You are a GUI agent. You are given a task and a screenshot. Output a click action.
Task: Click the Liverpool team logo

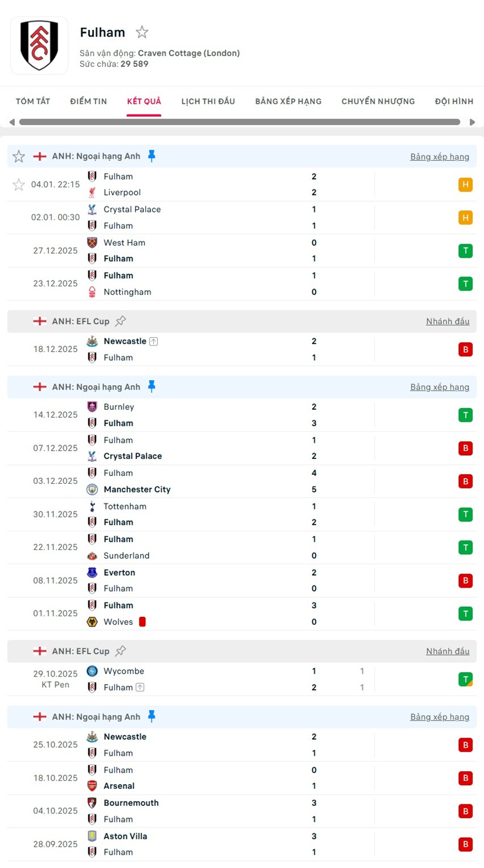click(92, 193)
